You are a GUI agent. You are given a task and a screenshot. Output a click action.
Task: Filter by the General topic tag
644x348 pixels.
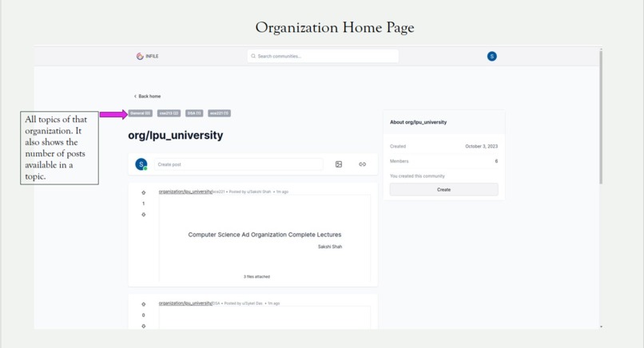pos(141,113)
